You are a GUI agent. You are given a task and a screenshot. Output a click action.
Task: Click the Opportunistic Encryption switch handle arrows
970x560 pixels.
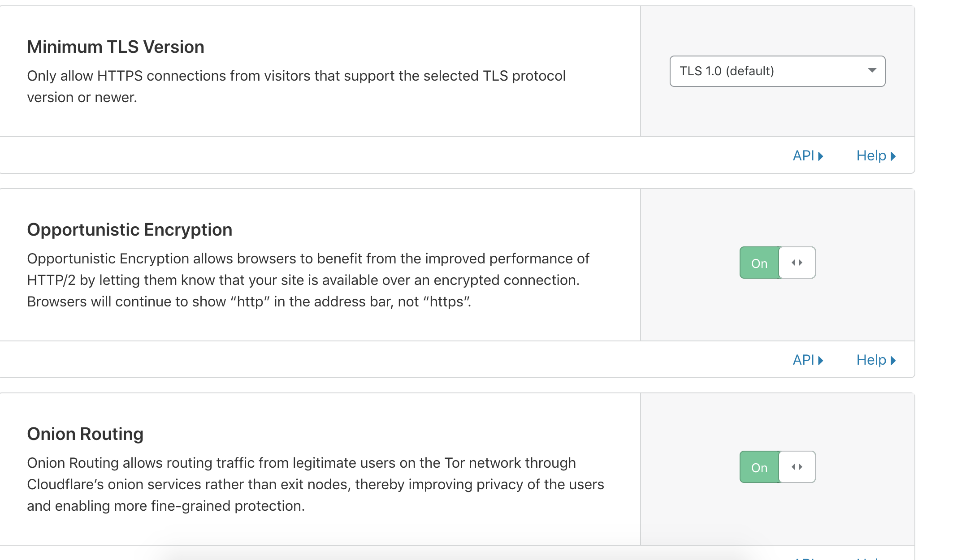point(797,263)
